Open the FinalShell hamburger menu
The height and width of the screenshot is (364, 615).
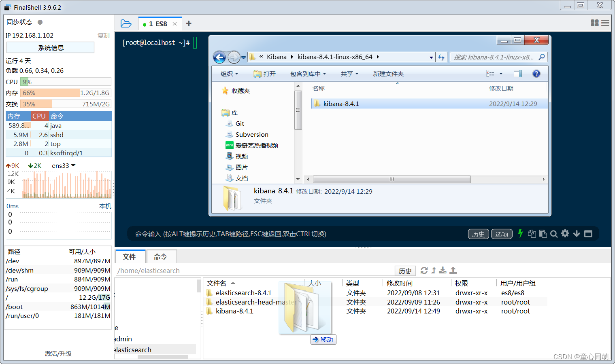click(605, 23)
